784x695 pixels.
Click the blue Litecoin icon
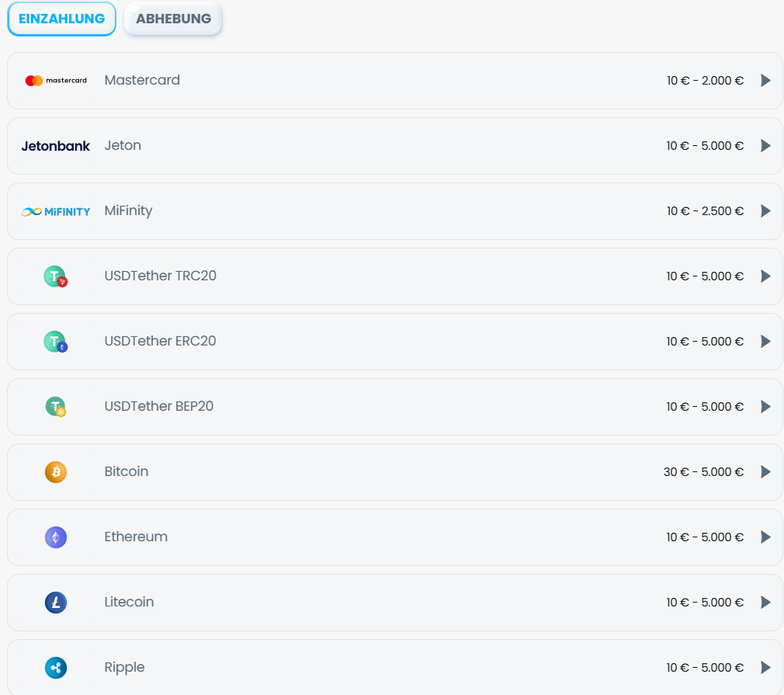pyautogui.click(x=55, y=603)
